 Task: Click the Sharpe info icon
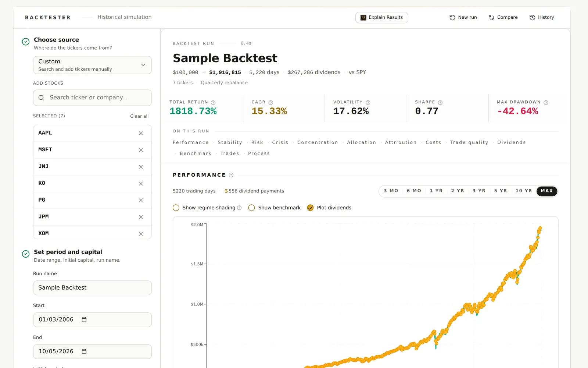pyautogui.click(x=440, y=103)
